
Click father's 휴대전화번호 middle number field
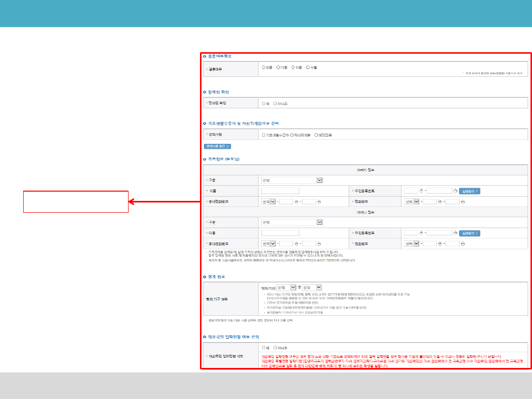(x=286, y=201)
